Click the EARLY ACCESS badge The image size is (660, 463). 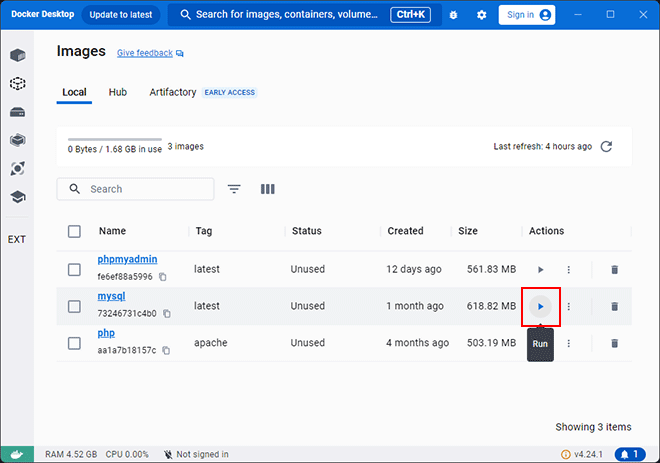click(230, 93)
